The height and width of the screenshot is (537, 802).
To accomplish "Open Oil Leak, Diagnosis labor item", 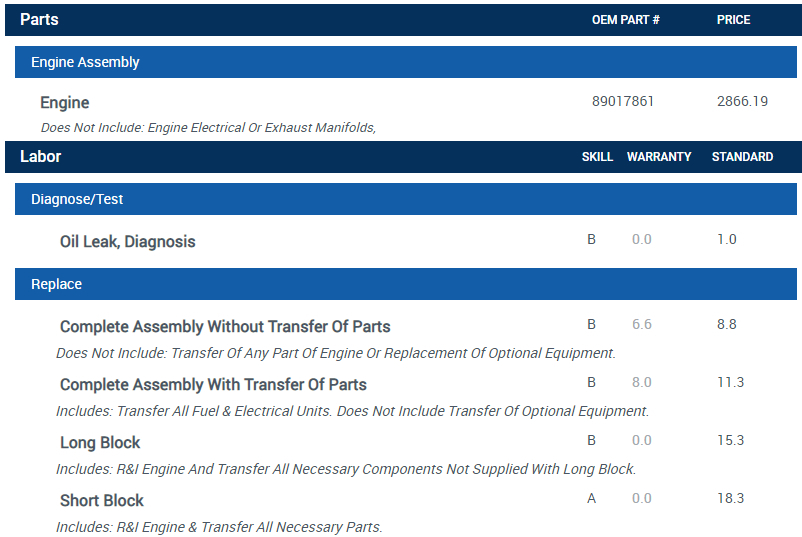I will (128, 241).
